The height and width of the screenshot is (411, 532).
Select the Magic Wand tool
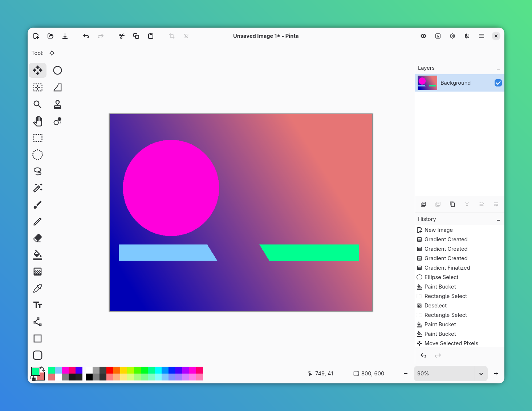37,188
